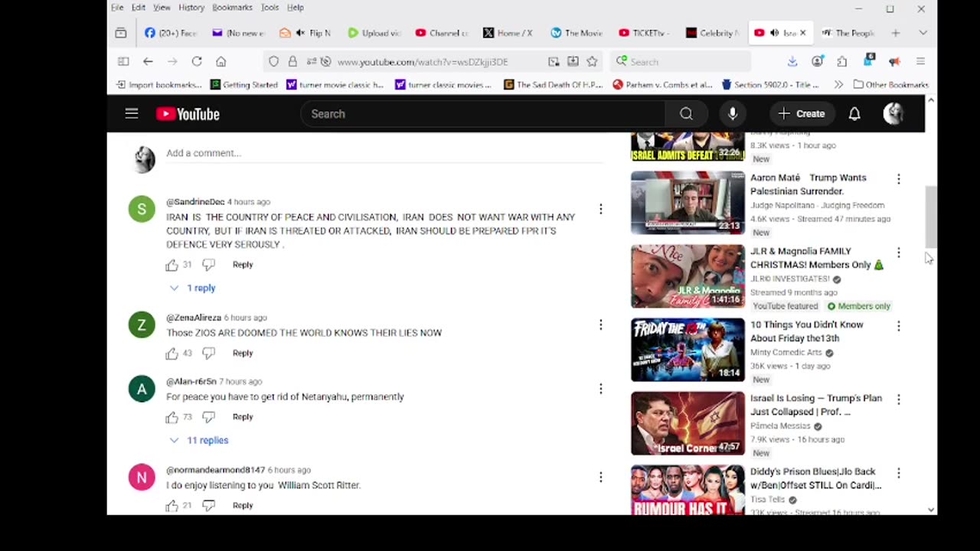List all tabs dropdown arrow
The image size is (980, 551).
click(x=923, y=33)
